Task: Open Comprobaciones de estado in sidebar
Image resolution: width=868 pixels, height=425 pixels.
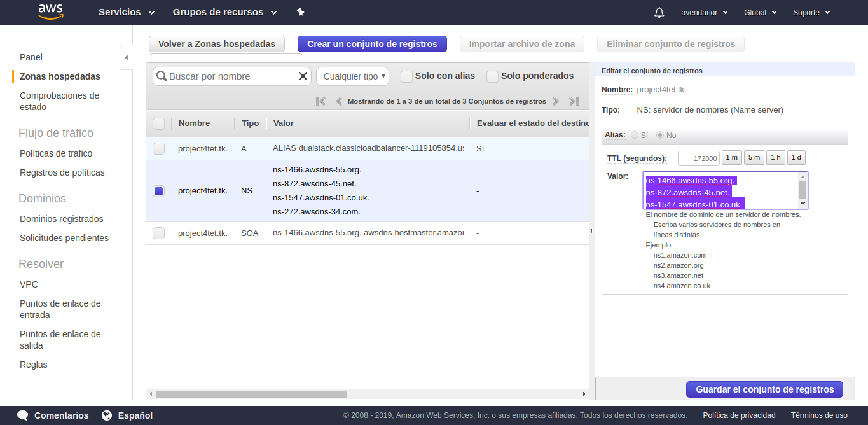Action: [x=60, y=101]
